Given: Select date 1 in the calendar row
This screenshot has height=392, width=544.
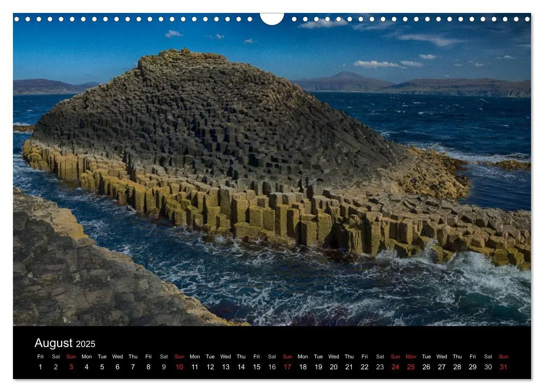Looking at the screenshot, I should pyautogui.click(x=41, y=367).
